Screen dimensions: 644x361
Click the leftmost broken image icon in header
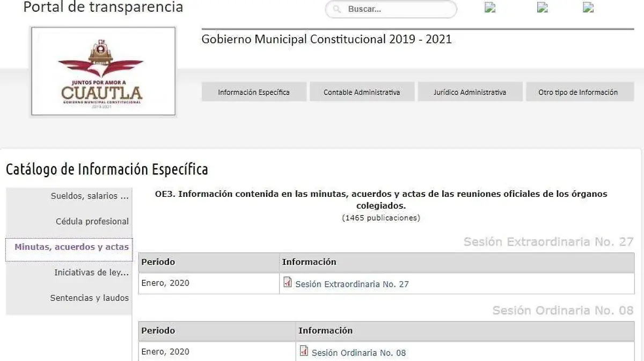pyautogui.click(x=489, y=8)
